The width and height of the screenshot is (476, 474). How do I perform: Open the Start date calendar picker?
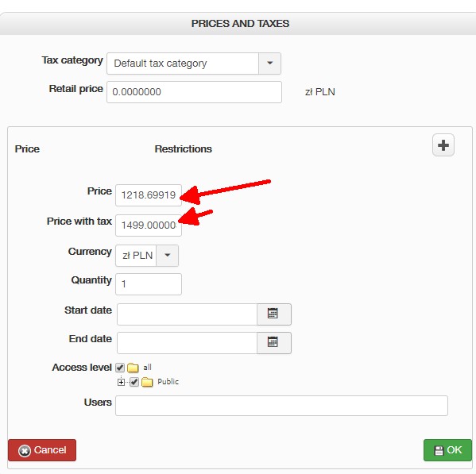pyautogui.click(x=274, y=314)
